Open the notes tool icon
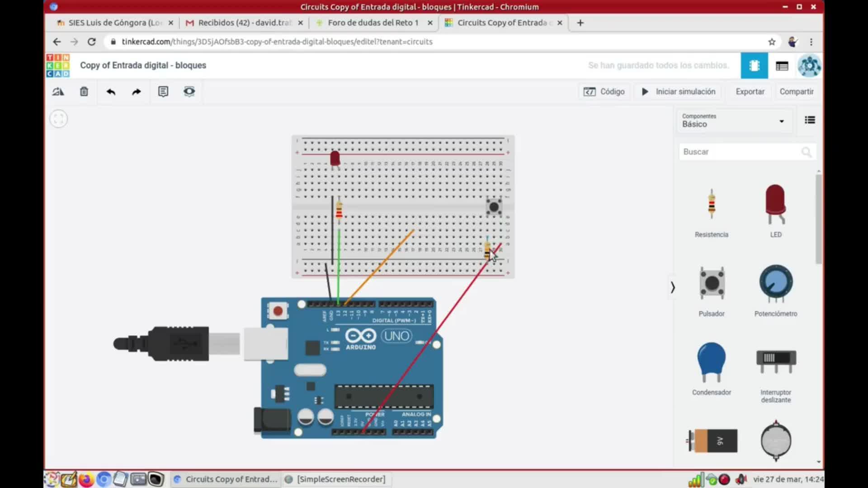868x488 pixels. pos(163,92)
